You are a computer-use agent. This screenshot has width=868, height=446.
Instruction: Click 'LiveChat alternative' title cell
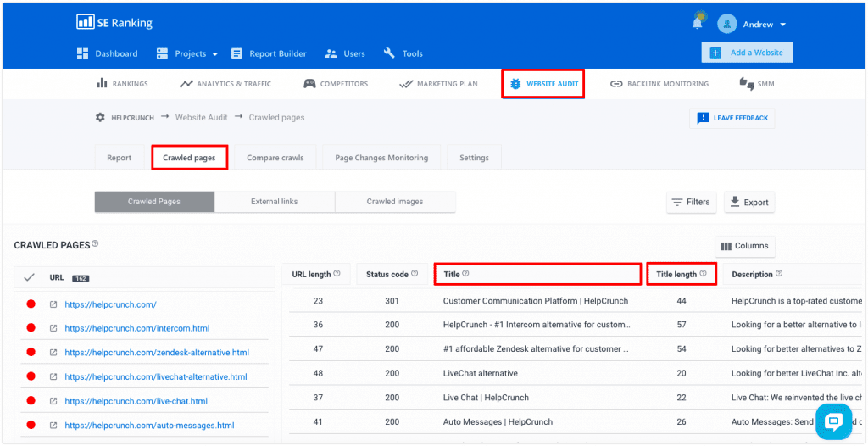coord(481,373)
